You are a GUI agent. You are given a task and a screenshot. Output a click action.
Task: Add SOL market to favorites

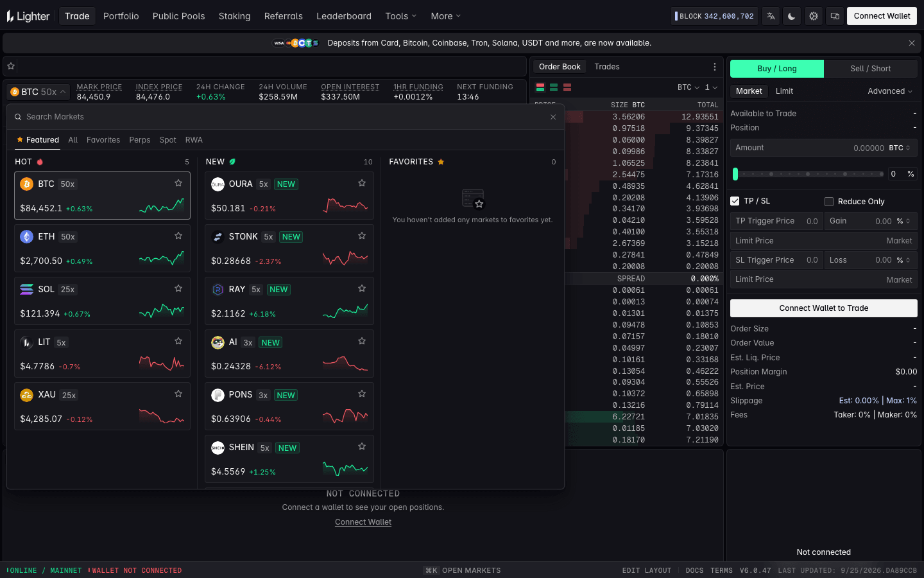[x=178, y=288]
